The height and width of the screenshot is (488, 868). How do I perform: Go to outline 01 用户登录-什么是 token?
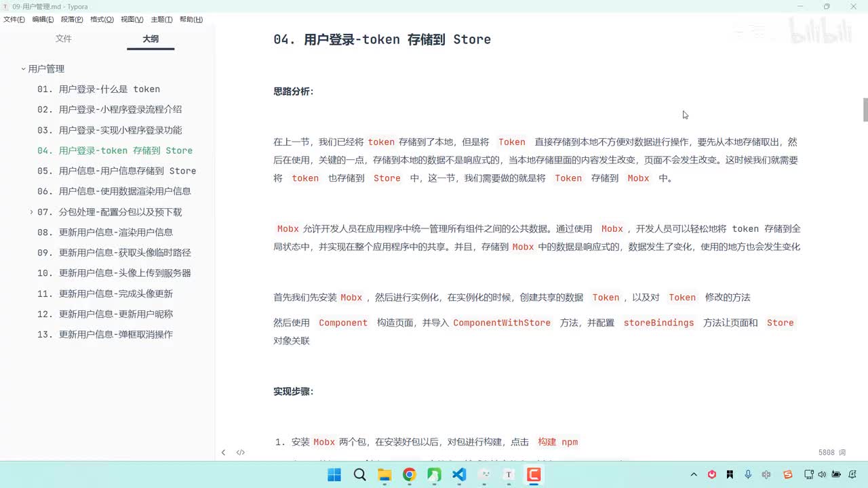pyautogui.click(x=99, y=89)
